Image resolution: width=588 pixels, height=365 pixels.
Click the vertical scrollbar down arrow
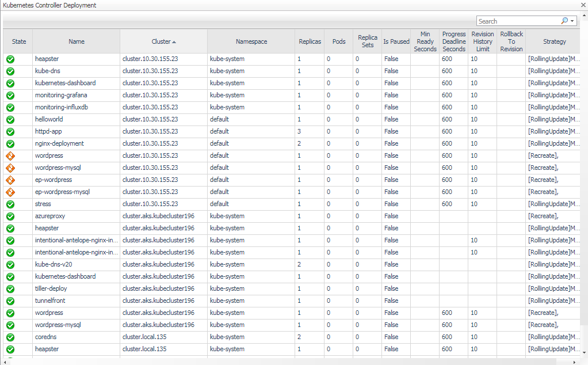[x=584, y=352]
